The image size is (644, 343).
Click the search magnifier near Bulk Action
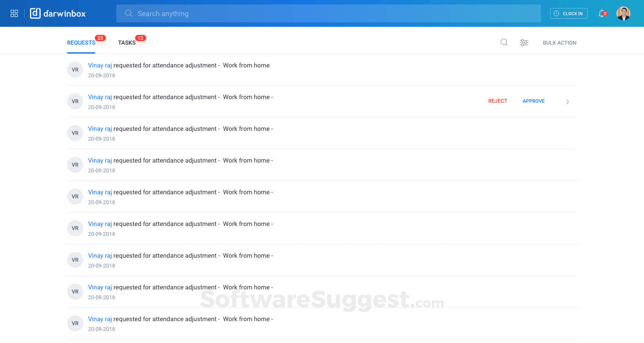coord(504,42)
